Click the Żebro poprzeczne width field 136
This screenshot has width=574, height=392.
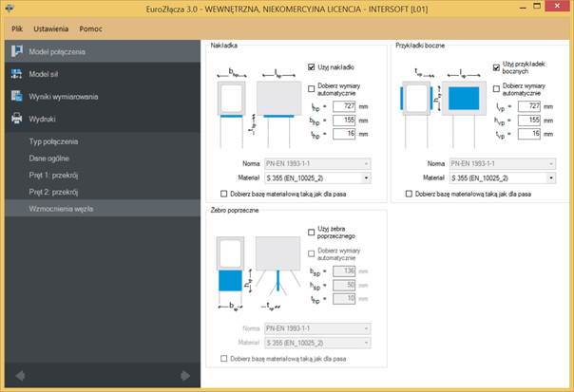tap(344, 271)
